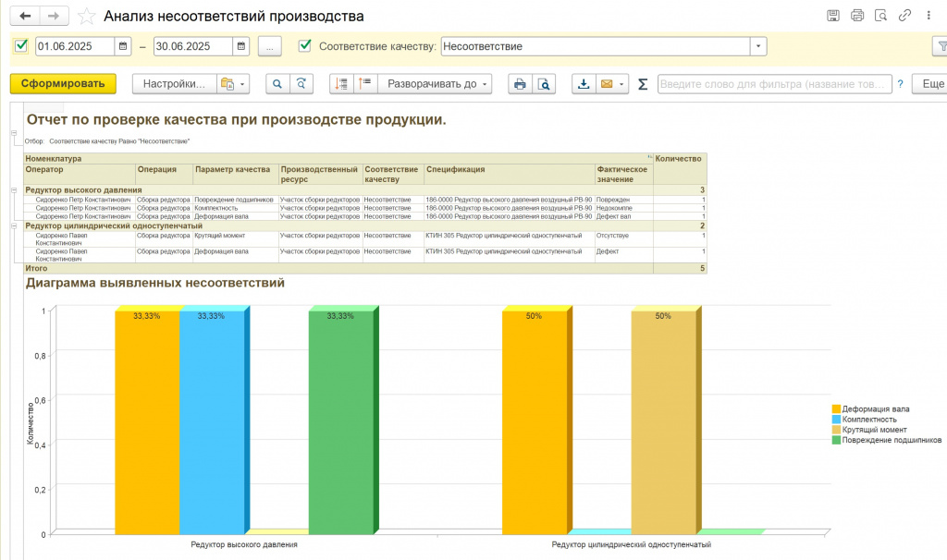Viewport: 947px width, 560px height.
Task: Go forward with the right arrow button
Action: pos(54,16)
